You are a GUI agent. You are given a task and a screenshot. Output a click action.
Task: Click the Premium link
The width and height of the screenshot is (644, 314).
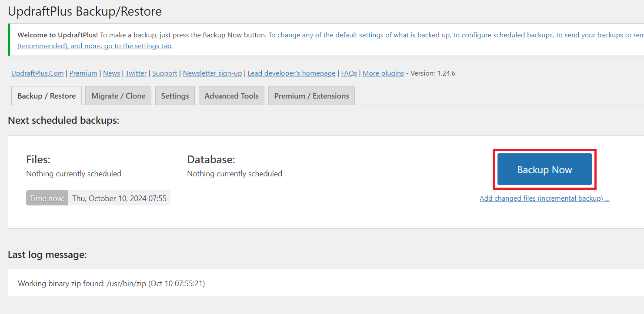coord(83,73)
